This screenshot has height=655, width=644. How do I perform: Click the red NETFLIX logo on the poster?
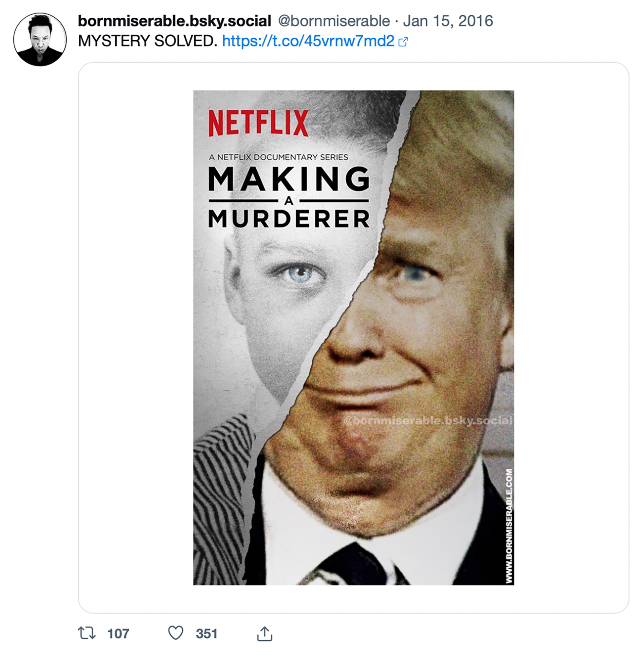click(258, 123)
